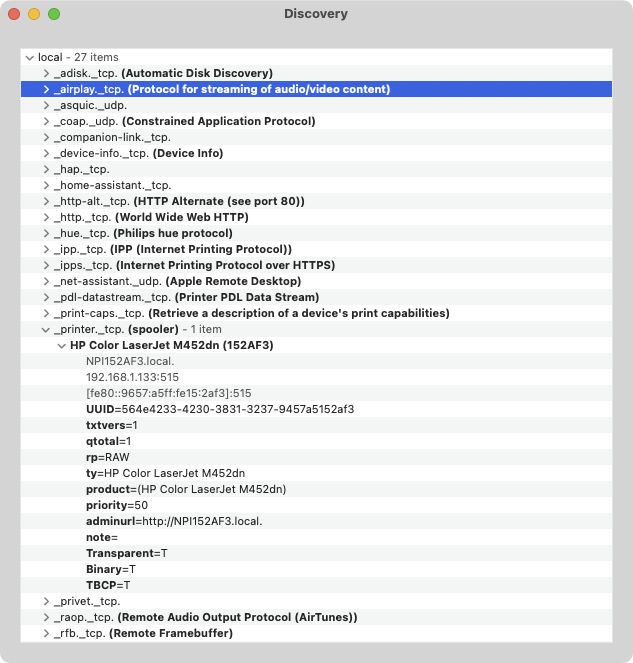633x663 pixels.
Task: Expand the _privet._tcp. chevron
Action: click(46, 601)
